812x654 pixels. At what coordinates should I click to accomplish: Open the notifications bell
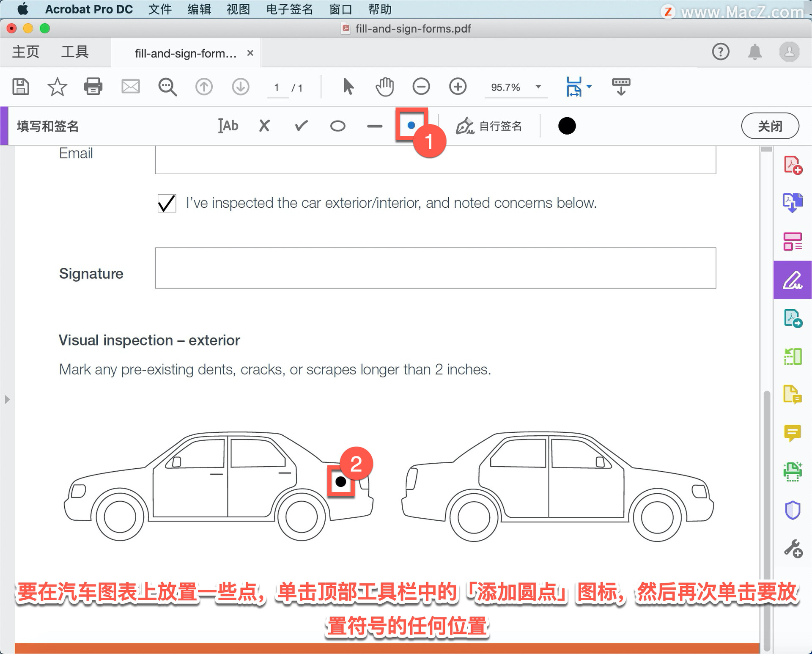tap(755, 52)
